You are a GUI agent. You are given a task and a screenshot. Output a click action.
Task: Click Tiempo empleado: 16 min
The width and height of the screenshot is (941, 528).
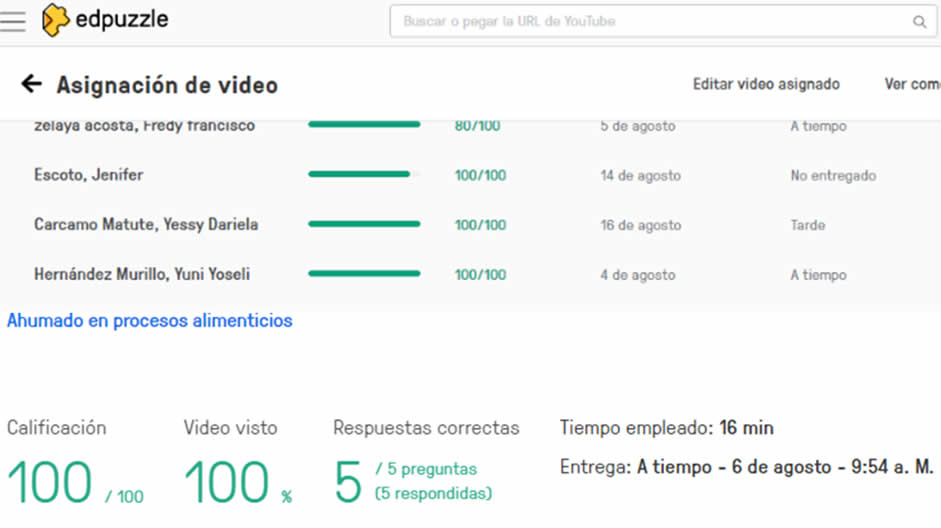(666, 428)
